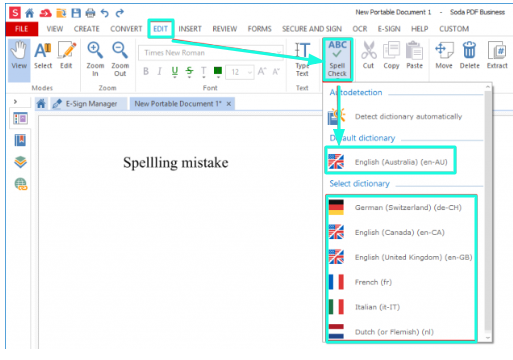Image resolution: width=513 pixels, height=360 pixels.
Task: Select the Type Text tool
Action: [302, 59]
